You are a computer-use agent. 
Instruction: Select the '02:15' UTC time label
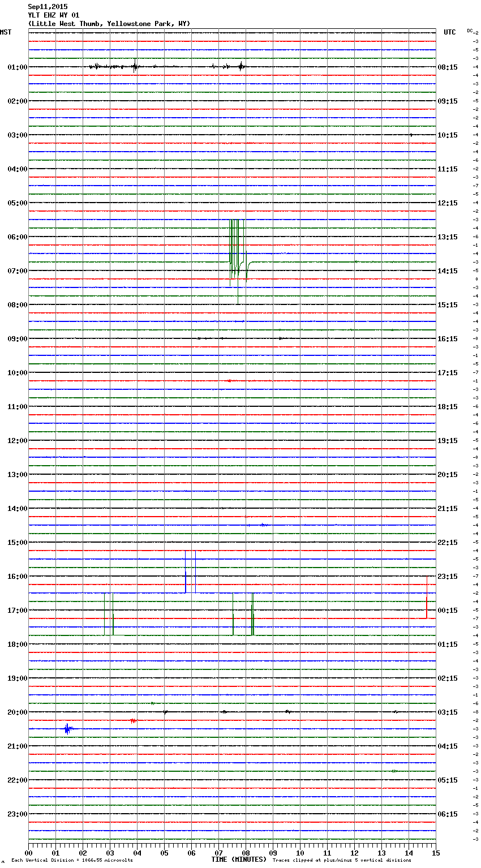click(x=448, y=678)
